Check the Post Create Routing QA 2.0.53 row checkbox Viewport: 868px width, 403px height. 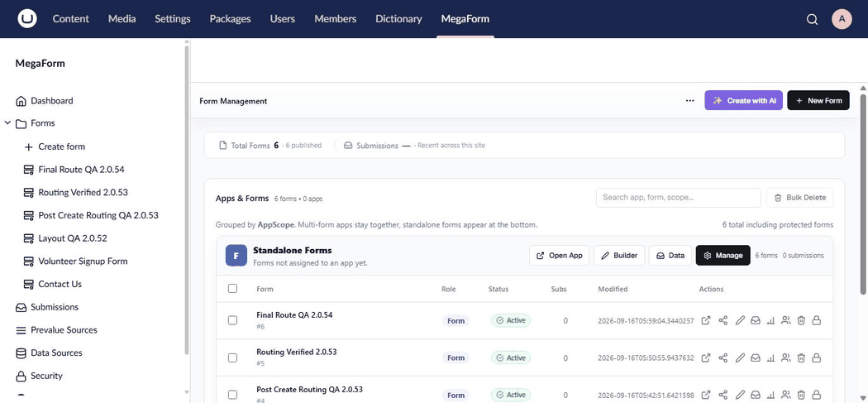pyautogui.click(x=232, y=395)
